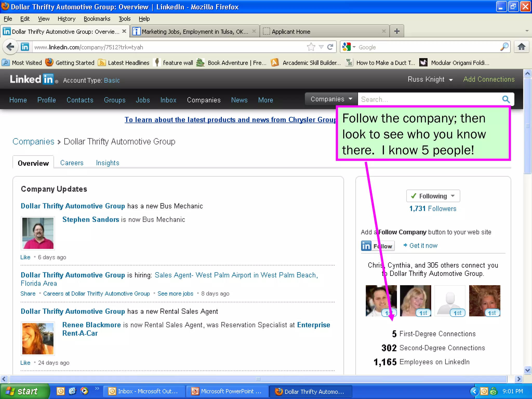Click the Firefox back arrow button

point(10,47)
